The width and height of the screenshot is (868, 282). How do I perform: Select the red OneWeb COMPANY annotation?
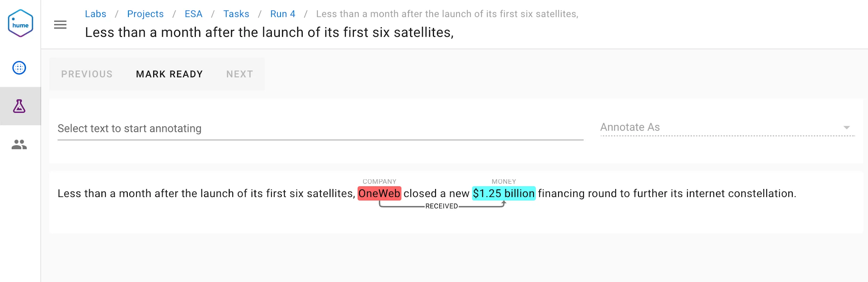[x=379, y=194]
